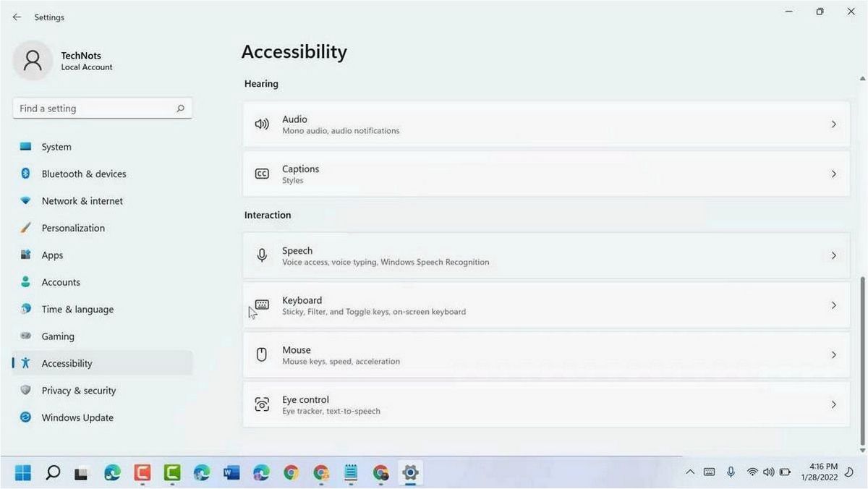Image resolution: width=868 pixels, height=489 pixels.
Task: Click the Eye control icon
Action: [262, 404]
